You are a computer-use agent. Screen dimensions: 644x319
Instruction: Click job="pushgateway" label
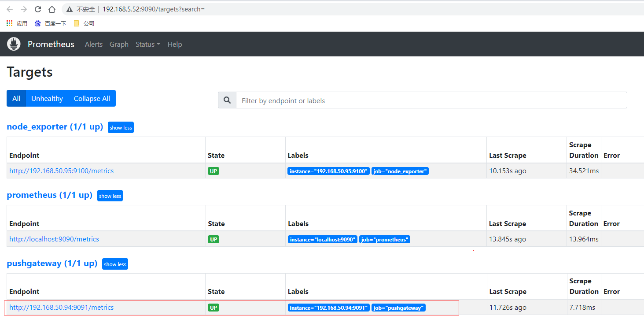tap(399, 308)
